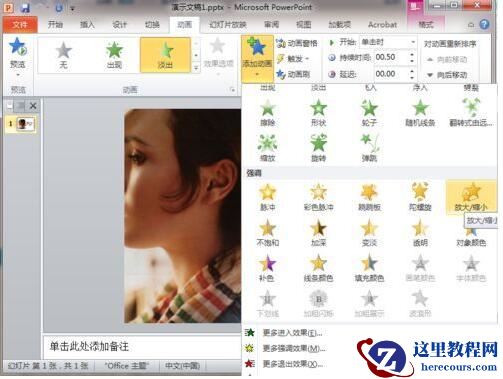Screen dimensions: 503x379
Task: Decrease the 延迟 delay with down spinner
Action: pos(412,77)
